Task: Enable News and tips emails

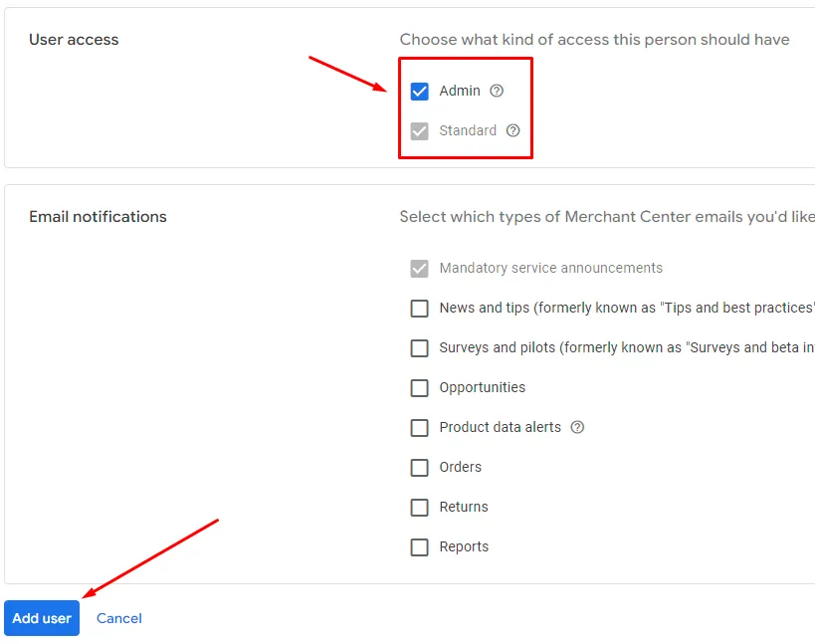Action: pyautogui.click(x=420, y=309)
